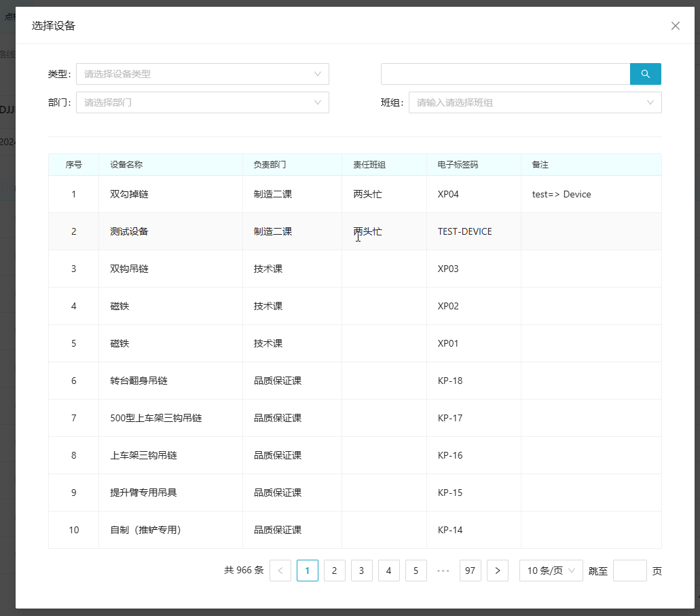Jump to last page 97
The height and width of the screenshot is (616, 700).
(470, 571)
